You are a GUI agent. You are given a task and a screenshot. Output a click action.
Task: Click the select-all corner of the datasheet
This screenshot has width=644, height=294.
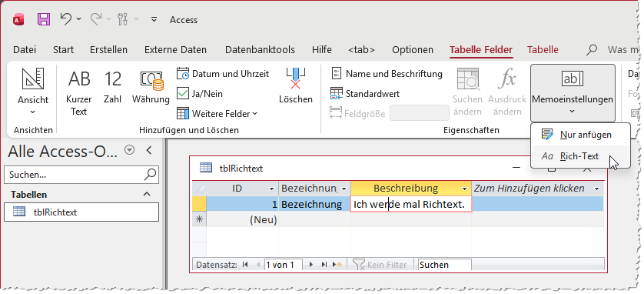(199, 189)
